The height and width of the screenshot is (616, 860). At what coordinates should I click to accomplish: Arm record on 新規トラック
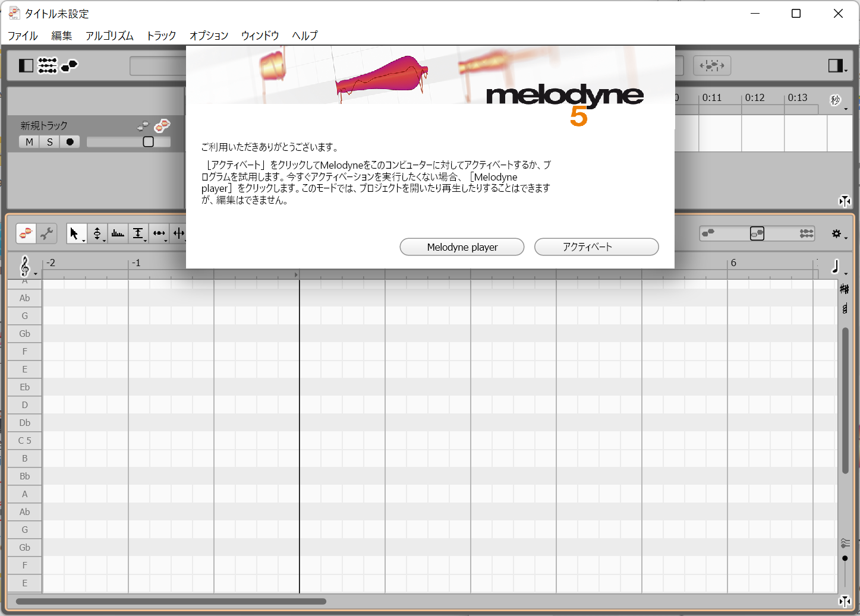pyautogui.click(x=70, y=142)
